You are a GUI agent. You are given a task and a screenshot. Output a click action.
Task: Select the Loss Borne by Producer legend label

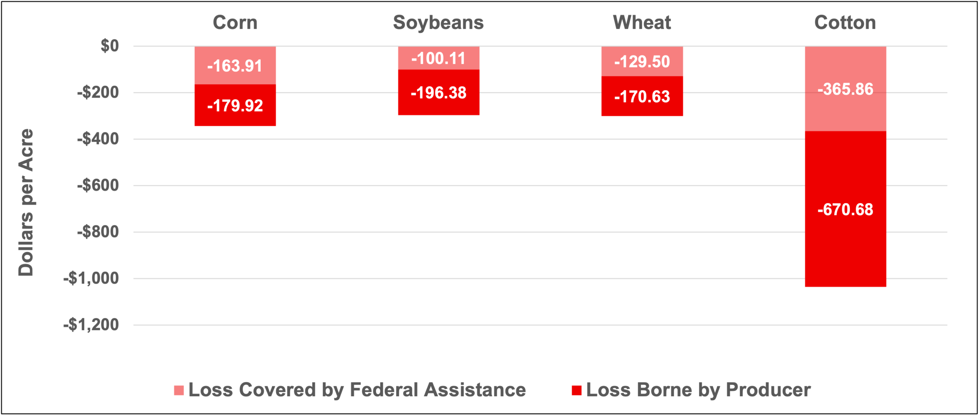[x=698, y=390]
